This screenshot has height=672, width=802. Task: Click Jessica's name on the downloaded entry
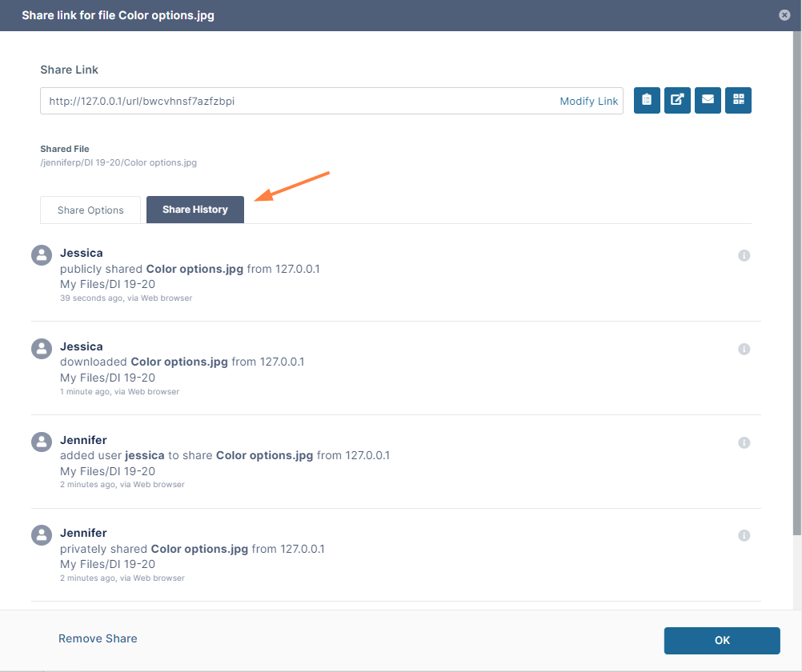82,346
